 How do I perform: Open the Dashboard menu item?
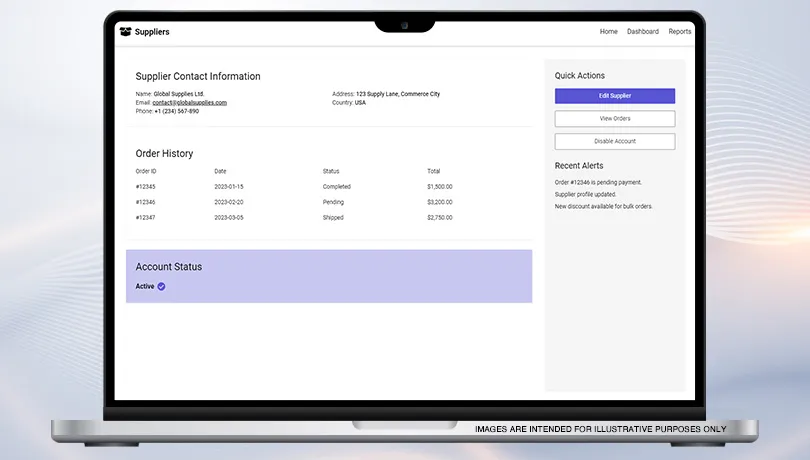[x=643, y=32]
